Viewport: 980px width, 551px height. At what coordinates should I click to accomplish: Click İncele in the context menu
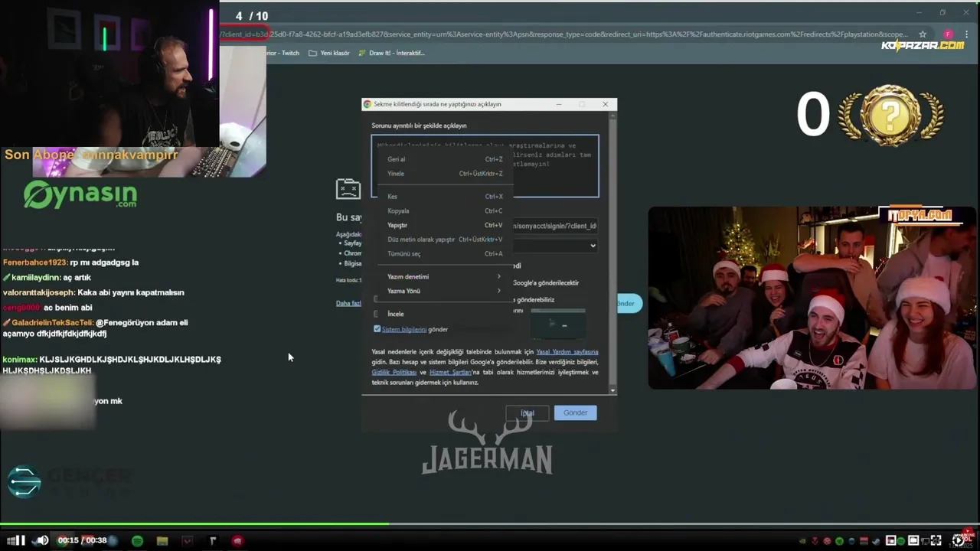coord(444,314)
